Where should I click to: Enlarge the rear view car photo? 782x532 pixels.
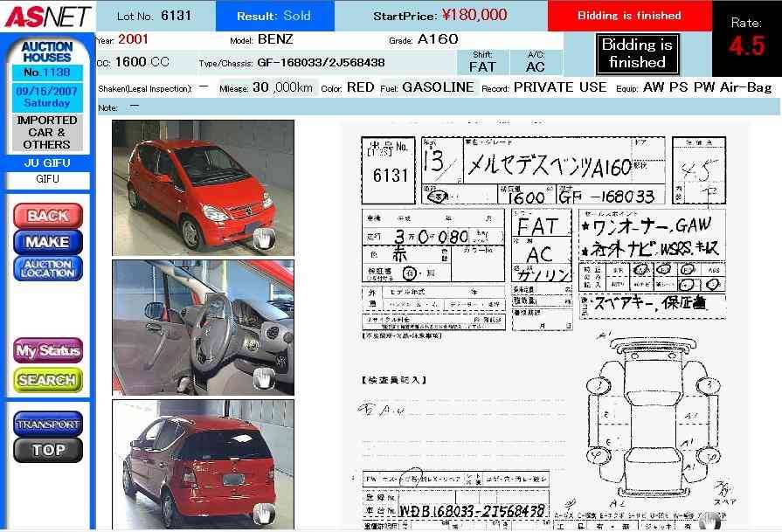pyautogui.click(x=203, y=464)
